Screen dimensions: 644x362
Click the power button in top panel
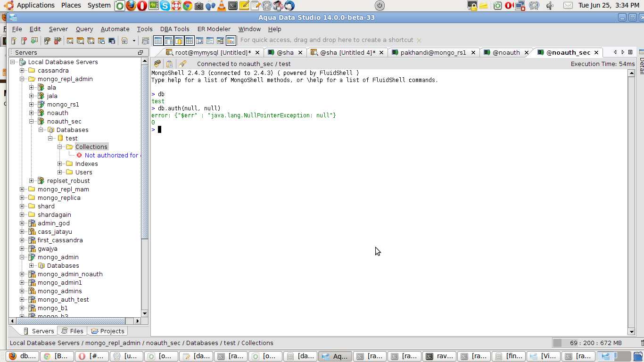pyautogui.click(x=380, y=6)
